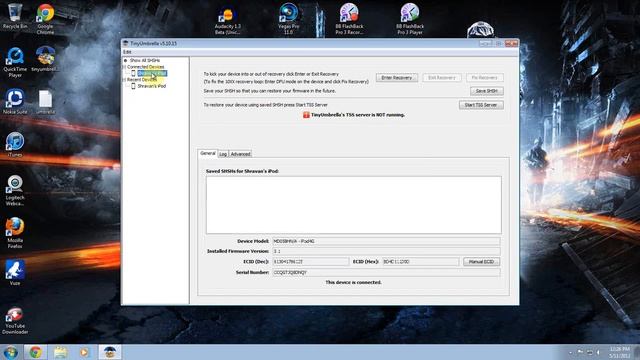The image size is (640, 360).
Task: Switch to the Log tab
Action: coord(223,154)
